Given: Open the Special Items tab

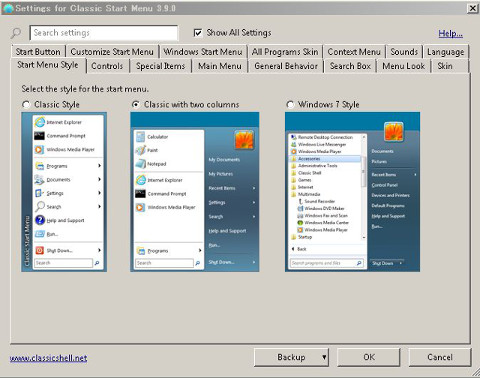Looking at the screenshot, I should [160, 66].
